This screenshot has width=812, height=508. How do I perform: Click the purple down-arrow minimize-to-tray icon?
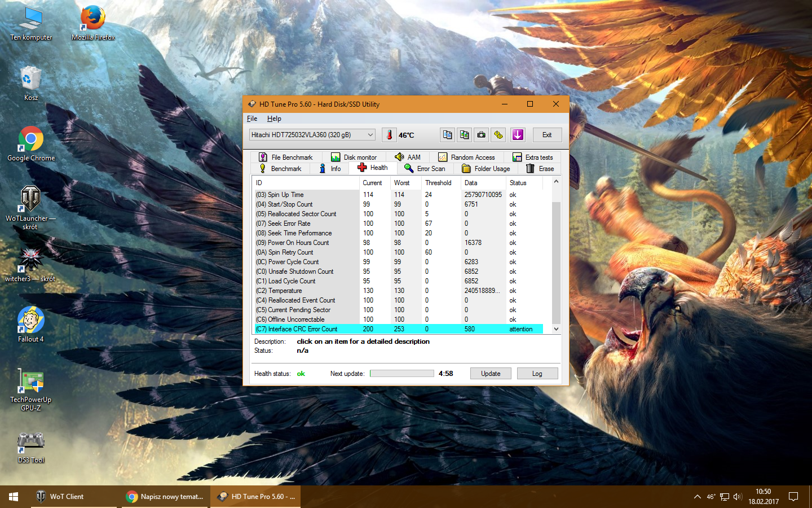tap(518, 135)
